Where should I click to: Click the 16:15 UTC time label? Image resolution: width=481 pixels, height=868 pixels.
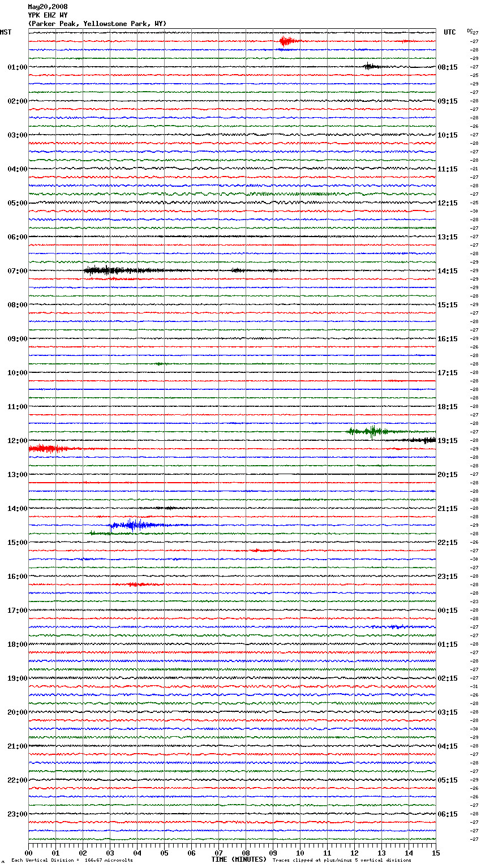click(448, 338)
